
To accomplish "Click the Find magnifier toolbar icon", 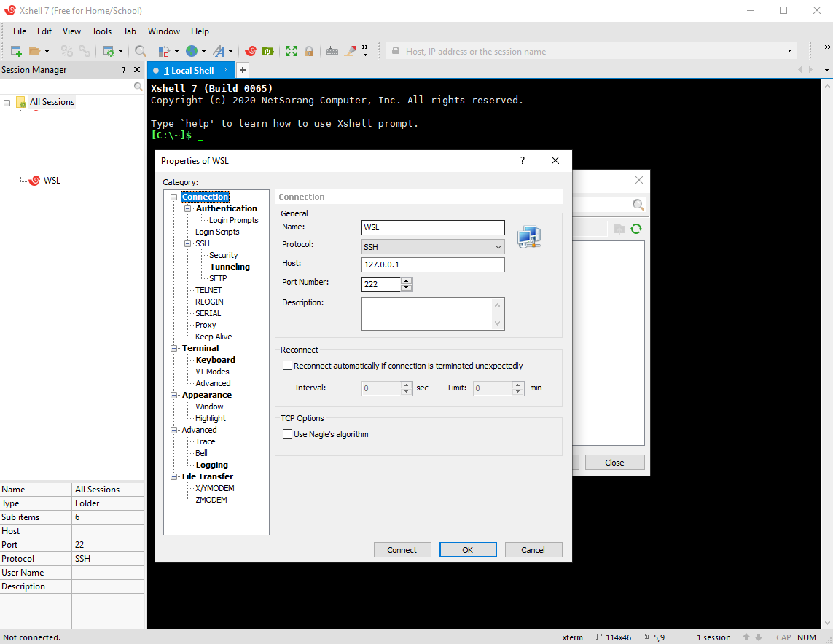I will pos(140,52).
